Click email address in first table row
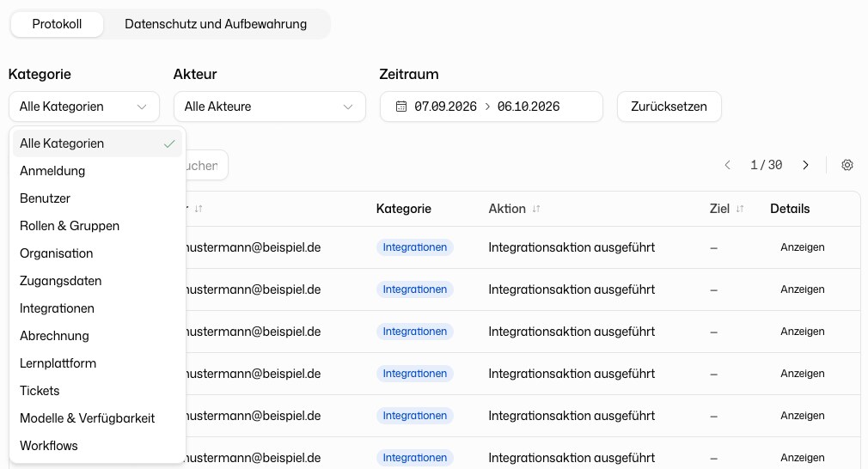This screenshot has width=868, height=469. coord(254,247)
